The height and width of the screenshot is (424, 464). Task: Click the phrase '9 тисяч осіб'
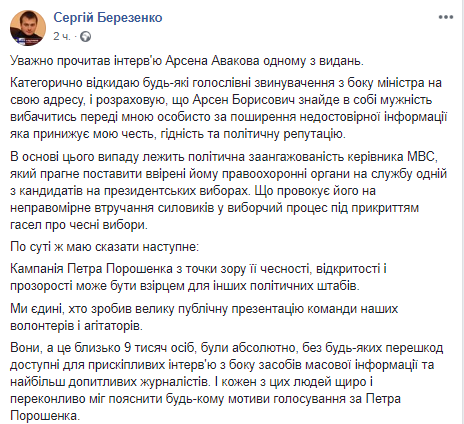tap(159, 348)
